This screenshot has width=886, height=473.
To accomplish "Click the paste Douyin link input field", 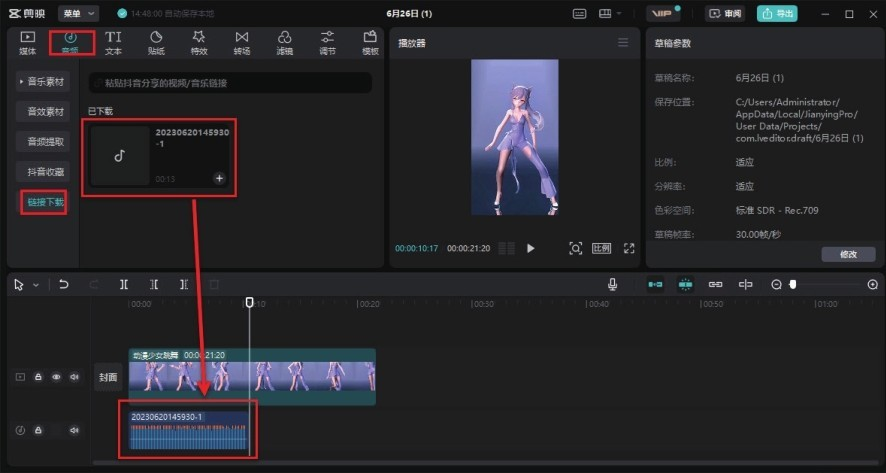I will (230, 83).
